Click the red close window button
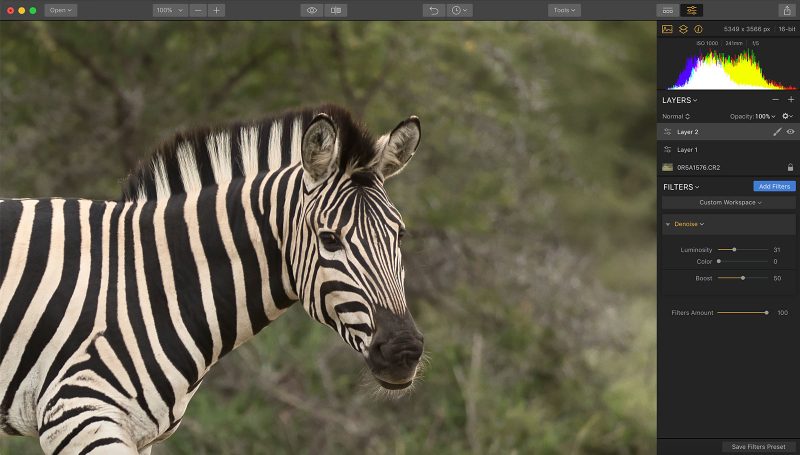Image resolution: width=800 pixels, height=455 pixels. [x=10, y=10]
